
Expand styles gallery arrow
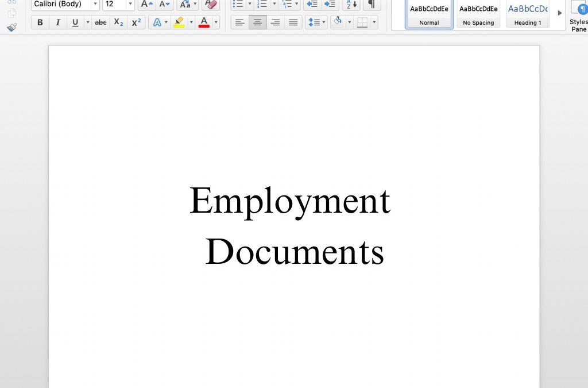click(559, 13)
